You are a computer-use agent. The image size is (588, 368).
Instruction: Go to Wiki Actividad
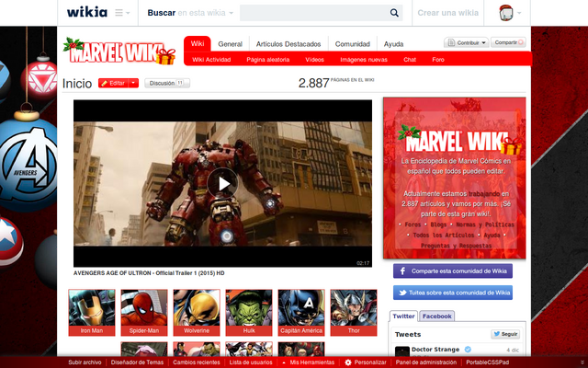(x=211, y=59)
